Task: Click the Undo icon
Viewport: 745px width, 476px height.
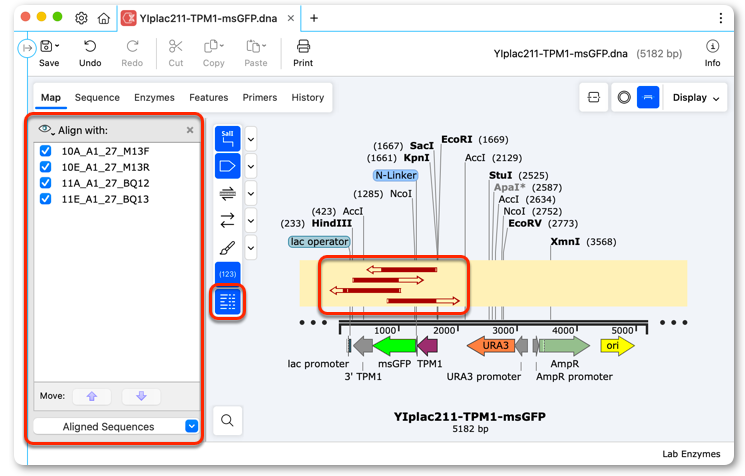Action: pos(90,47)
